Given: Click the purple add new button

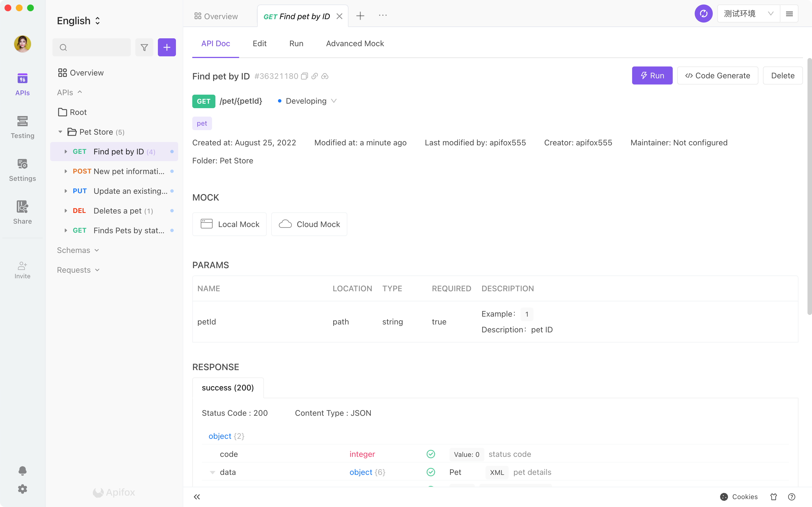Looking at the screenshot, I should [x=167, y=47].
